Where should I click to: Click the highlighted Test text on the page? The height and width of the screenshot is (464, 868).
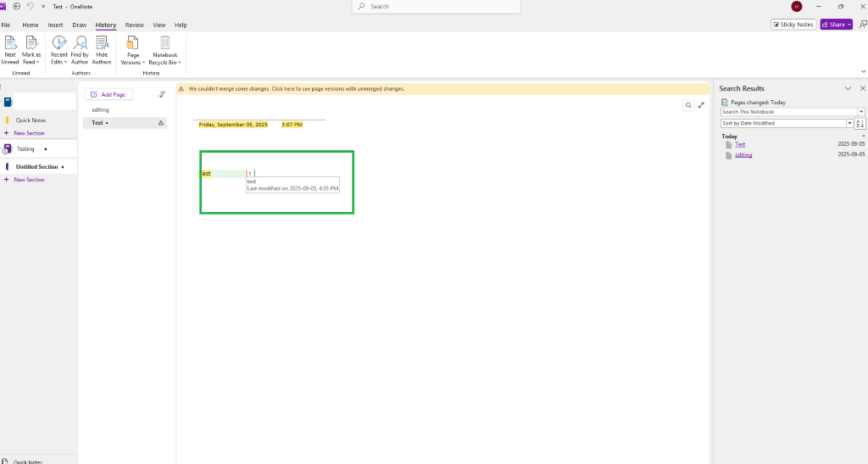coord(205,173)
